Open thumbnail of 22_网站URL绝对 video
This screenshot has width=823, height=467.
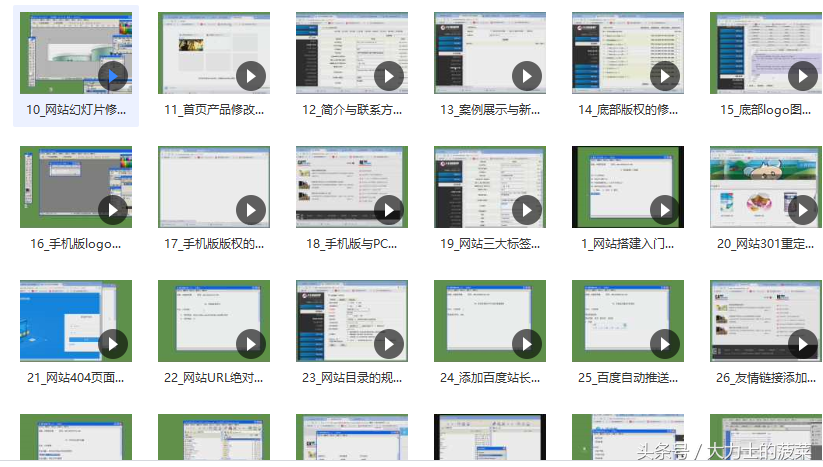[x=214, y=321]
